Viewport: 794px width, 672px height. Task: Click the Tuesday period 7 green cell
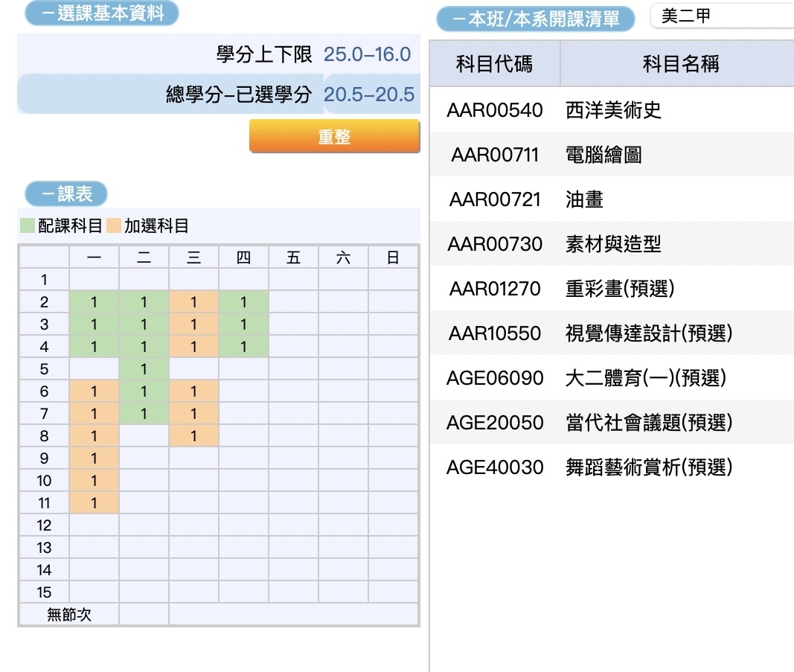click(144, 413)
